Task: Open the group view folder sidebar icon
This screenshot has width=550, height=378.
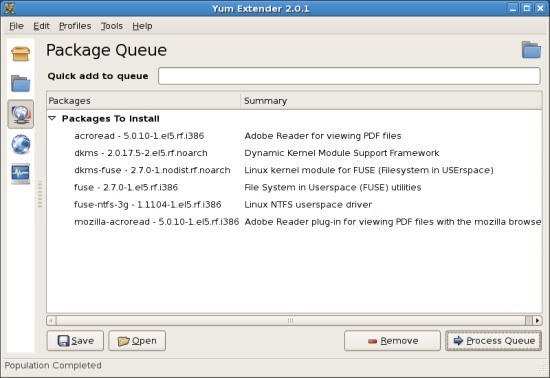Action: click(20, 83)
